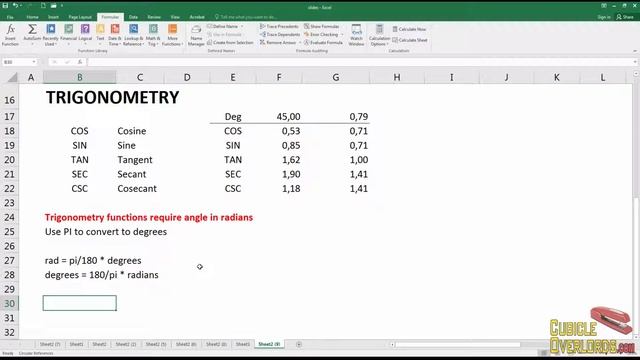This screenshot has width=640, height=360.
Task: Select the TRIGONOMETRY title cell
Action: point(112,97)
